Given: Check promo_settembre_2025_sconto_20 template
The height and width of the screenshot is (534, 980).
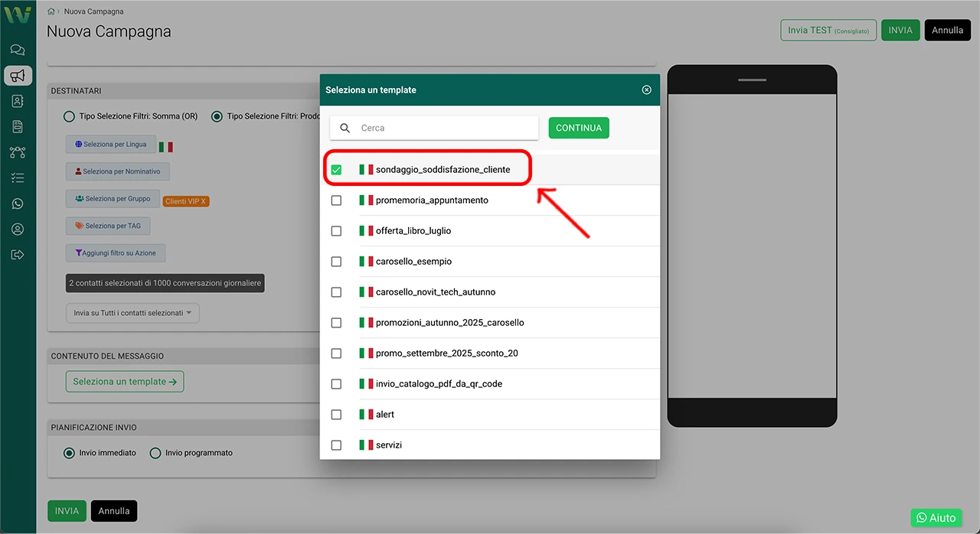Looking at the screenshot, I should point(336,353).
